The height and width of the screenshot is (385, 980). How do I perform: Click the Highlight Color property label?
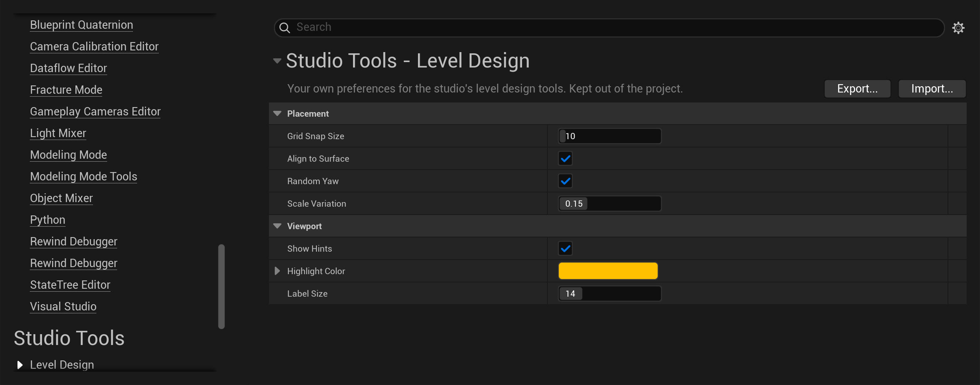tap(316, 271)
